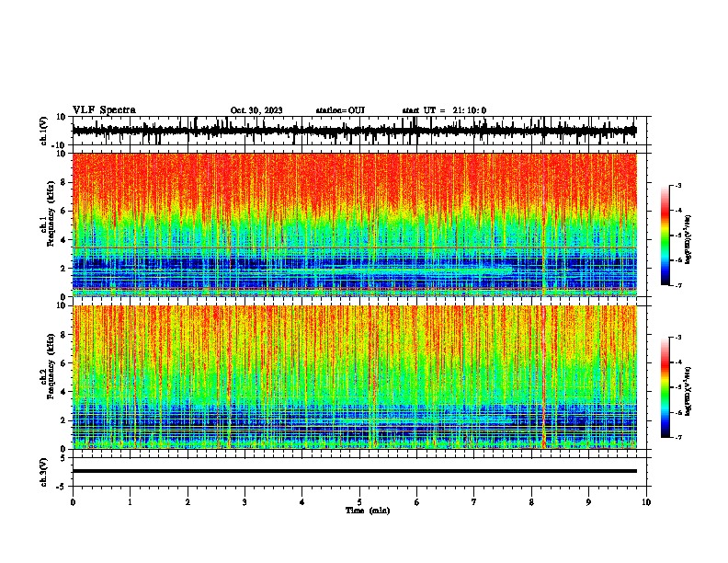This screenshot has height=563, width=728.
Task: Click the "-3" label on ch.1 color bar
Action: coord(677,185)
